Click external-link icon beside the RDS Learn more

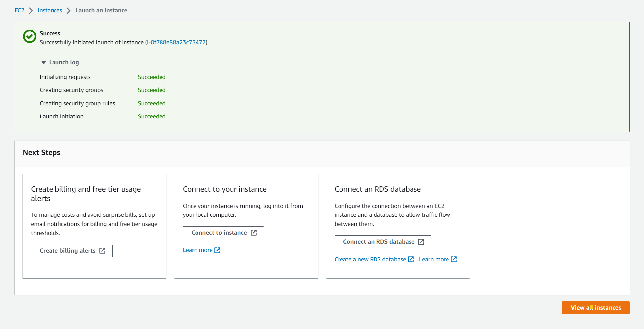pos(454,259)
